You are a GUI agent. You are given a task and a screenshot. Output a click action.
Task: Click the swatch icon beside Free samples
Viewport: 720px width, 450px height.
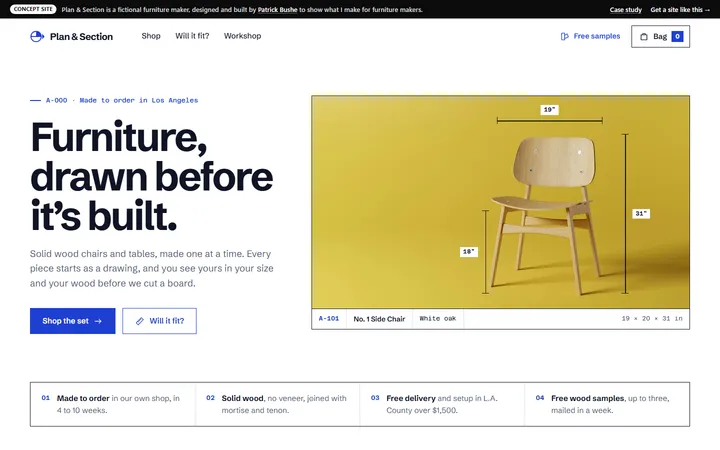[x=564, y=36]
